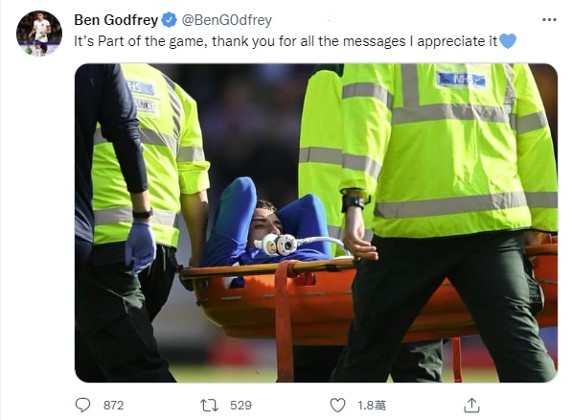Open the share upload icon

click(x=471, y=405)
